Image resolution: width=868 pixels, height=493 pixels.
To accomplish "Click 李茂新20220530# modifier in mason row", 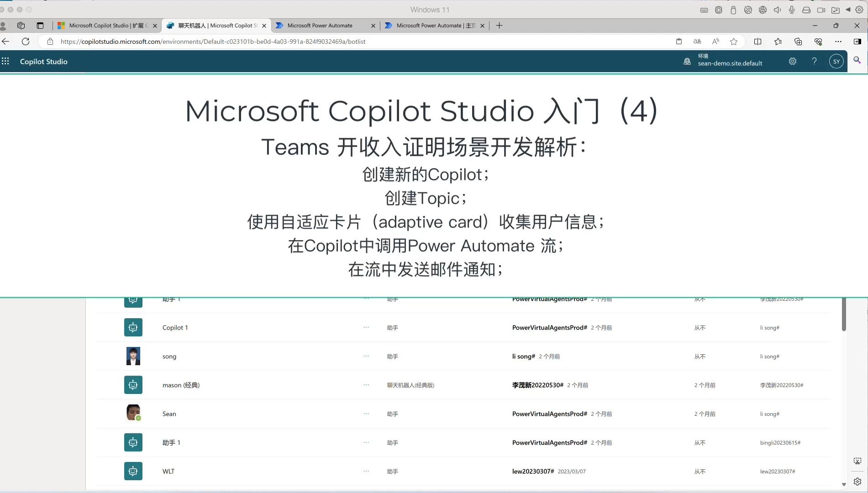I will [538, 385].
